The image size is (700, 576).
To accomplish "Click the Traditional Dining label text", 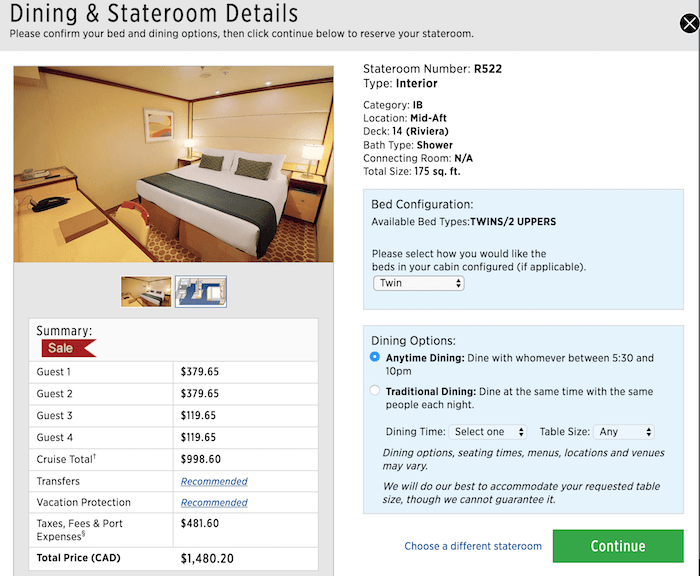I will (x=434, y=391).
